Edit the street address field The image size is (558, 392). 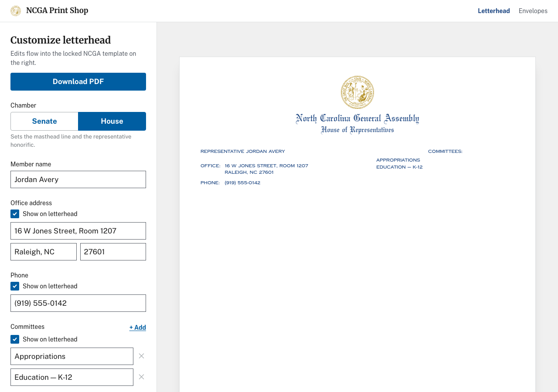(78, 231)
